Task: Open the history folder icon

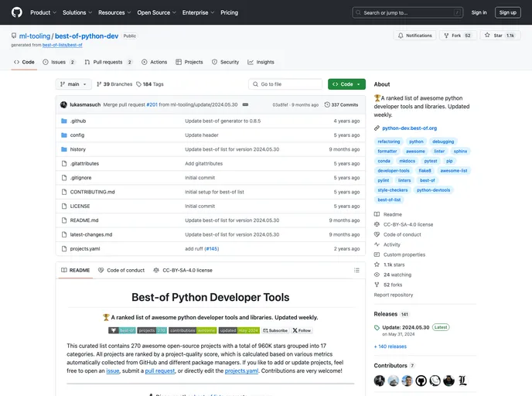Action: [x=63, y=149]
